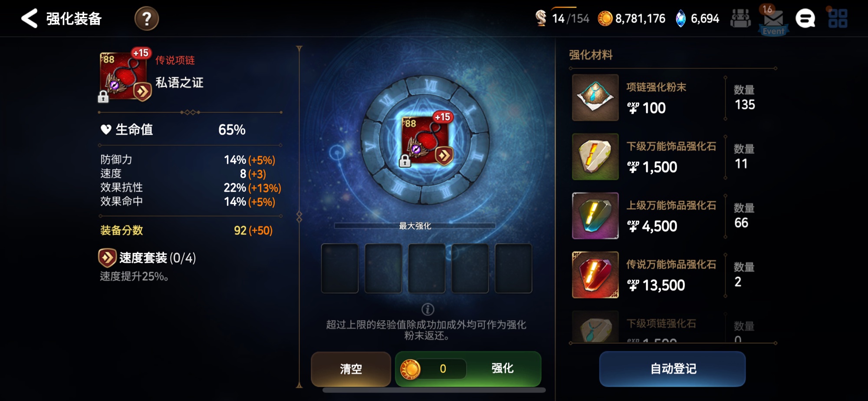The image size is (868, 401).
Task: Tap the blue crystal currency icon
Action: tap(681, 19)
